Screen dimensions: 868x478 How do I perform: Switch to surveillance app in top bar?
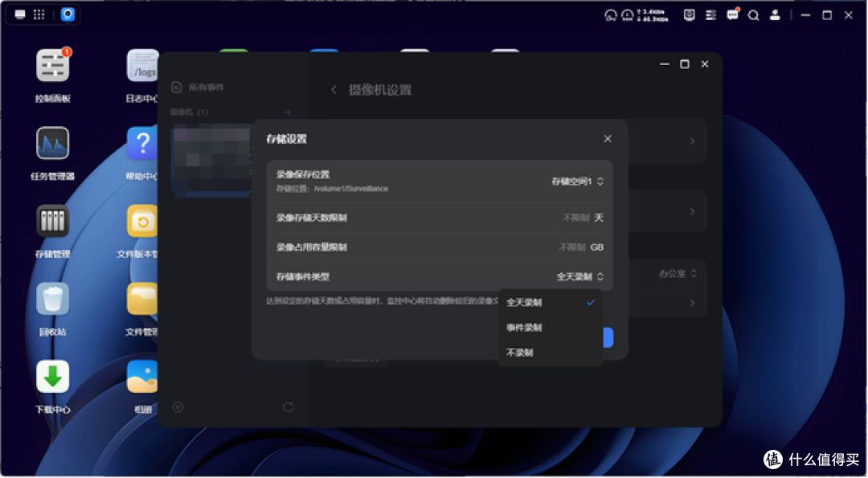pyautogui.click(x=68, y=14)
